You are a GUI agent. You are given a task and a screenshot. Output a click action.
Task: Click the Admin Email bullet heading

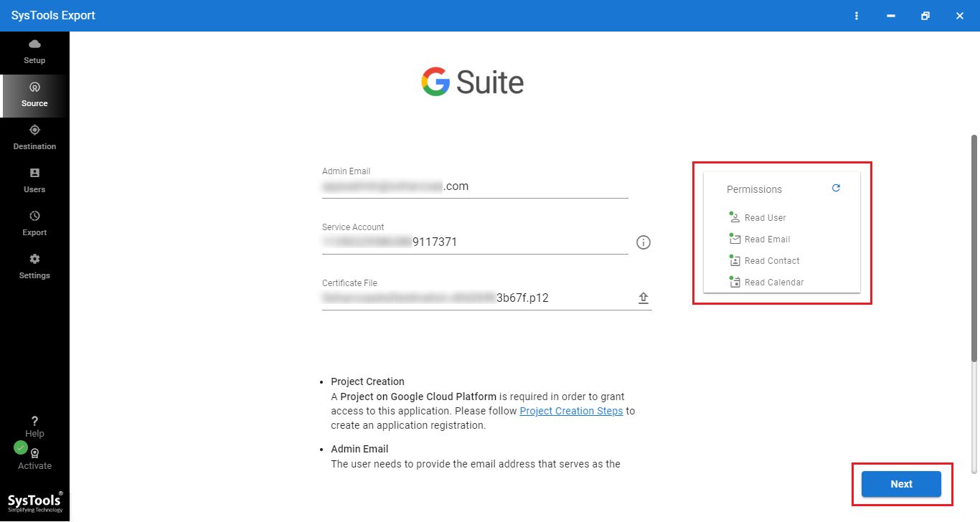pyautogui.click(x=359, y=449)
